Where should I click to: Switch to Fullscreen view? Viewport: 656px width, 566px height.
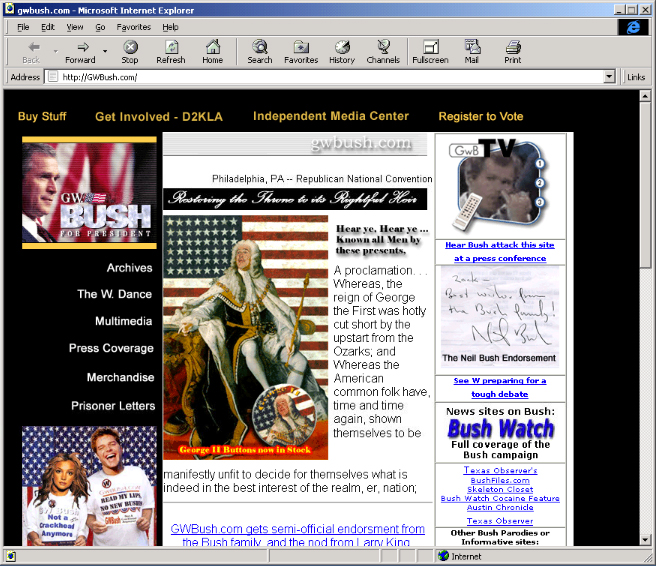pos(430,51)
